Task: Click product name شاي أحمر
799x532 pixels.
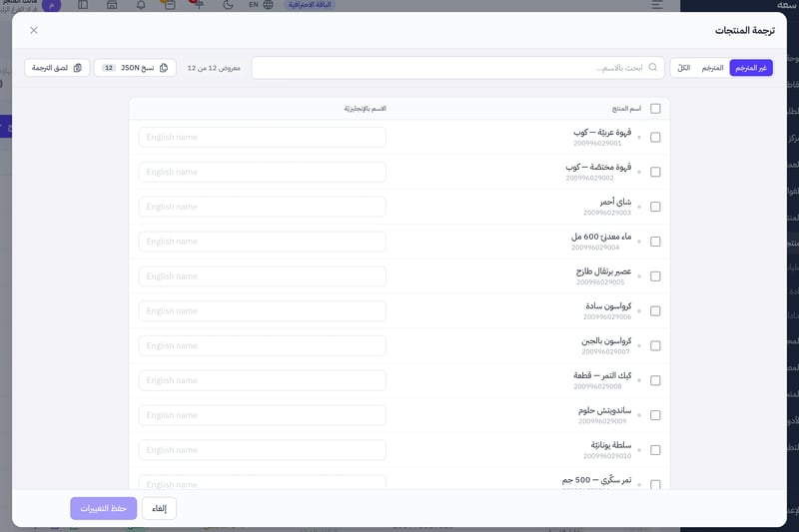Action: point(615,202)
